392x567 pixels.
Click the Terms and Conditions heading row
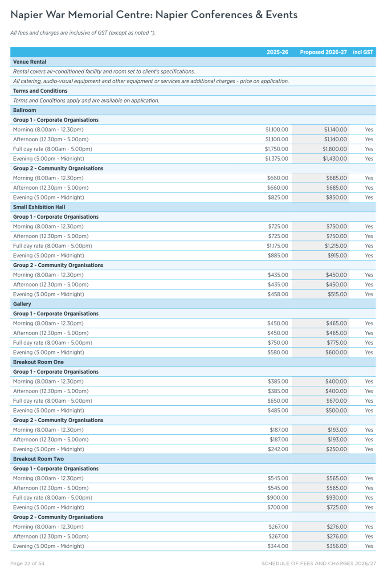coord(41,91)
